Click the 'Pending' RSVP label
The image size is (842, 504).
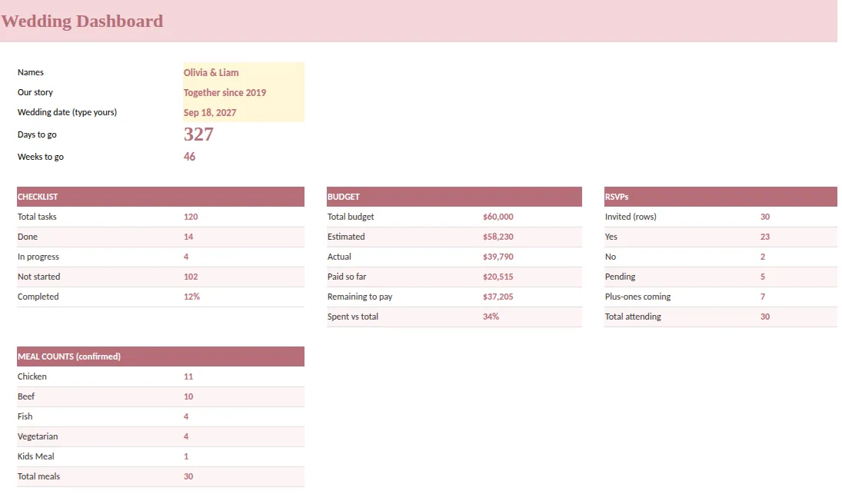click(x=621, y=277)
